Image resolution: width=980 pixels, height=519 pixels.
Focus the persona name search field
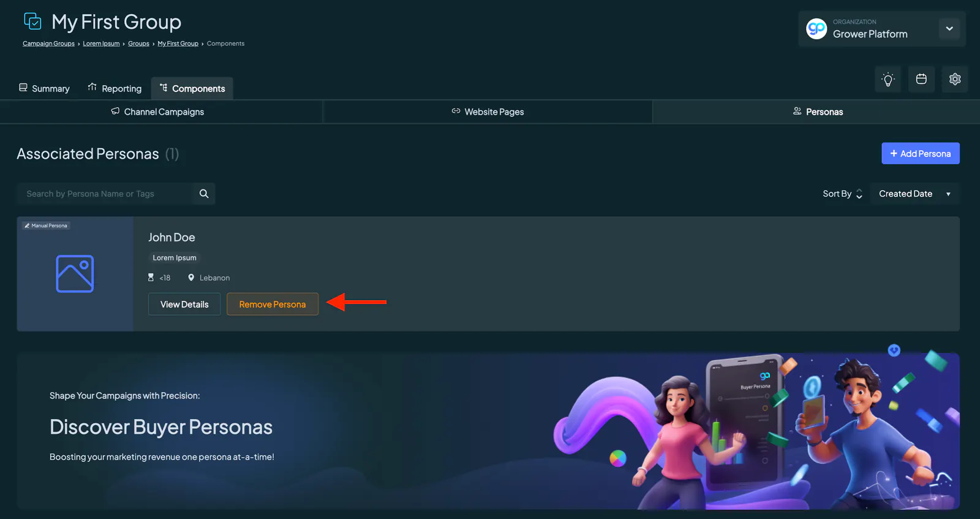click(105, 194)
